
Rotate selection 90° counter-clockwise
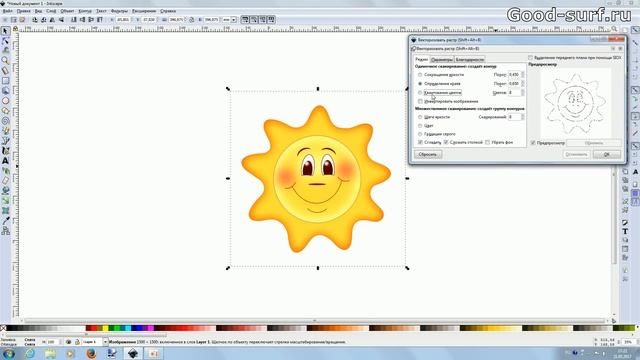click(x=35, y=20)
